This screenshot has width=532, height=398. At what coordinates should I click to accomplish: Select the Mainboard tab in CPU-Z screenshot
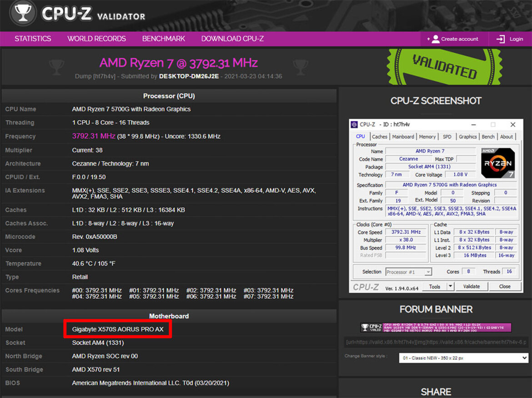tap(403, 136)
